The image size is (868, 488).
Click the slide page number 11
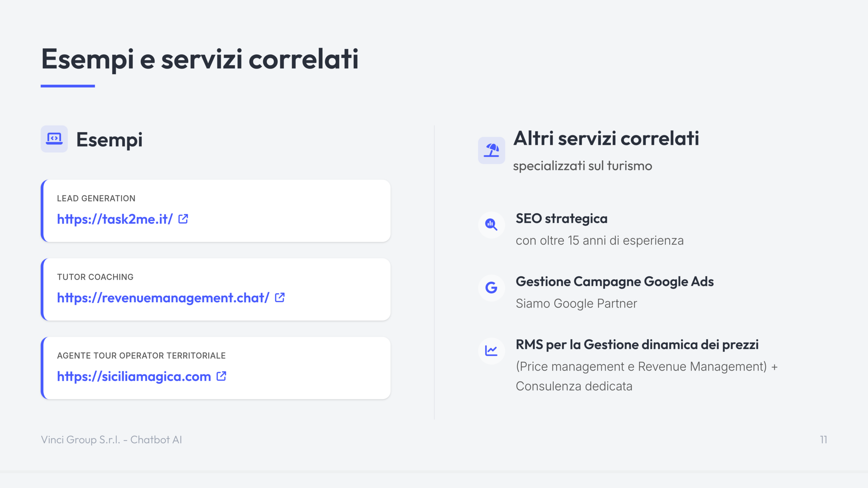(824, 440)
